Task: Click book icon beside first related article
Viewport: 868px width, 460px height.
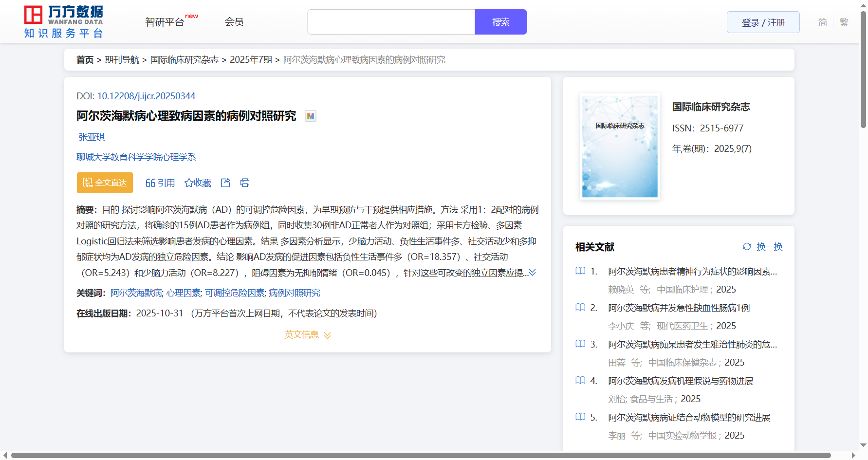Action: point(580,271)
